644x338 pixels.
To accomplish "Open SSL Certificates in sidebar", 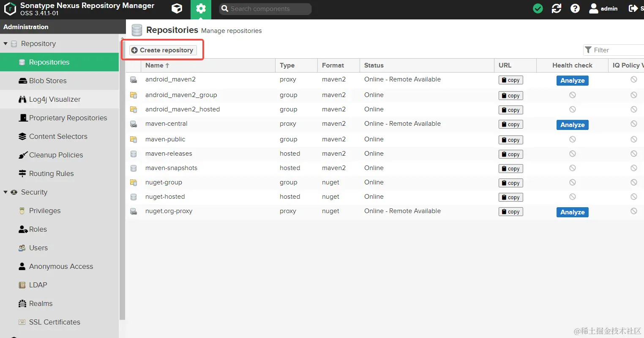I will click(59, 322).
